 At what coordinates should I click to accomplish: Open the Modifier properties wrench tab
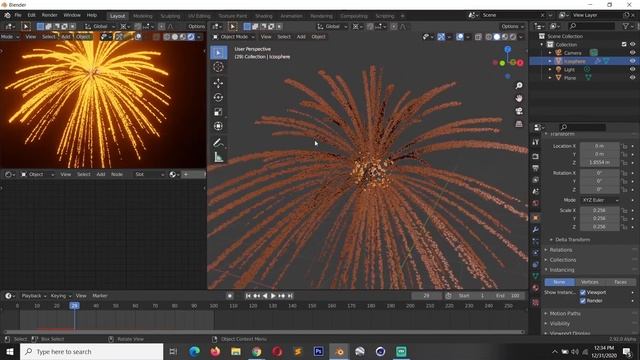[536, 230]
